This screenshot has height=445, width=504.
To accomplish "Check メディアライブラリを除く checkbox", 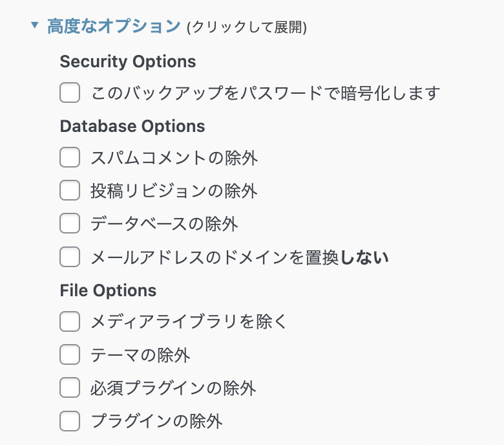I will coord(70,321).
